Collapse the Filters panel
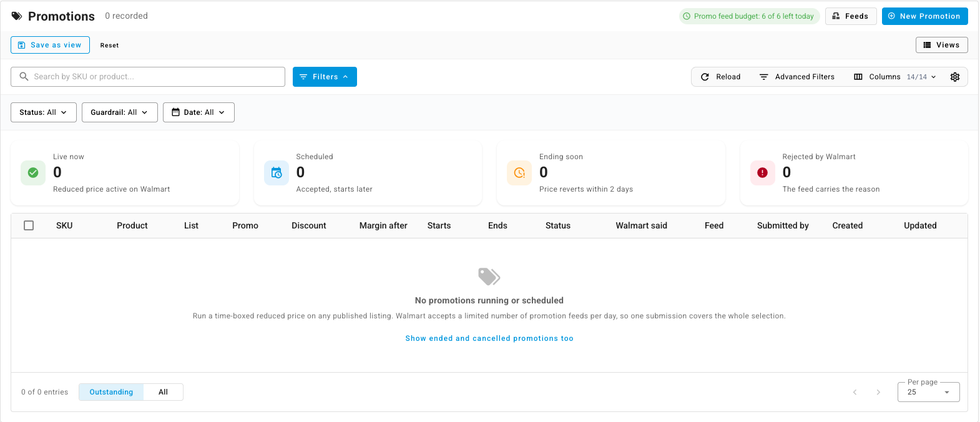 [x=325, y=77]
